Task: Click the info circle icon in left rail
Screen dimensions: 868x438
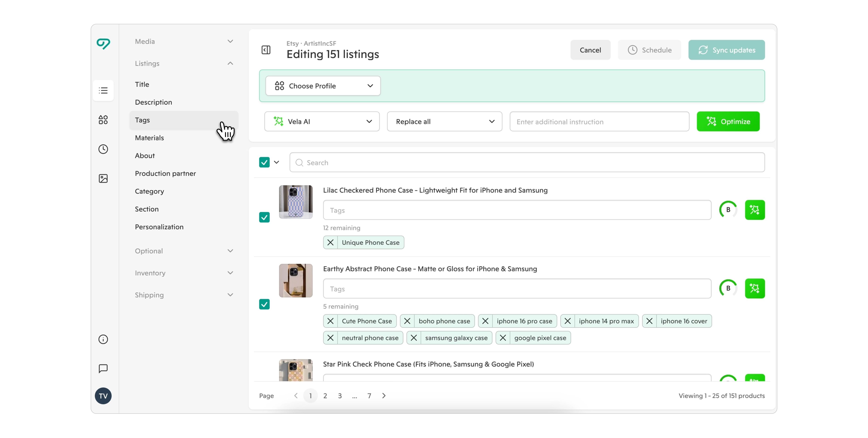Action: point(103,339)
